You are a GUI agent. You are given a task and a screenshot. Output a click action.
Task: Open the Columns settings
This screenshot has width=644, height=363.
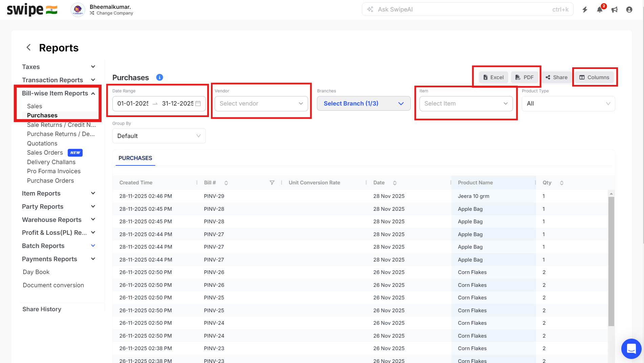click(x=594, y=77)
